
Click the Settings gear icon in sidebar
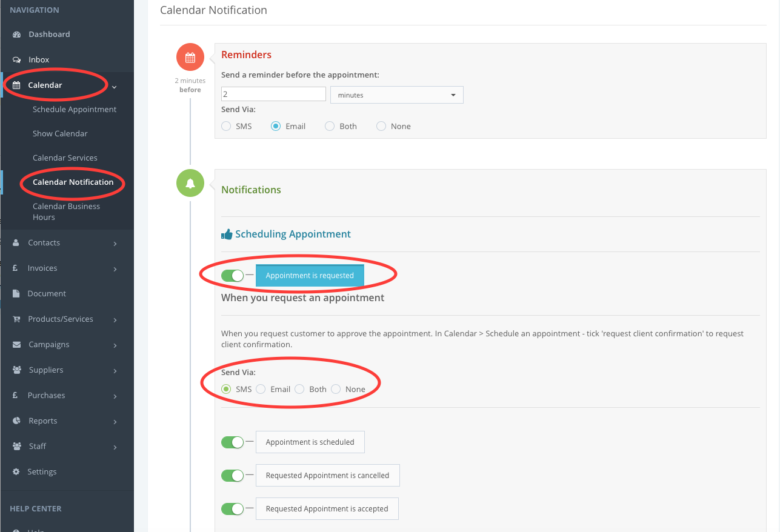click(x=17, y=472)
